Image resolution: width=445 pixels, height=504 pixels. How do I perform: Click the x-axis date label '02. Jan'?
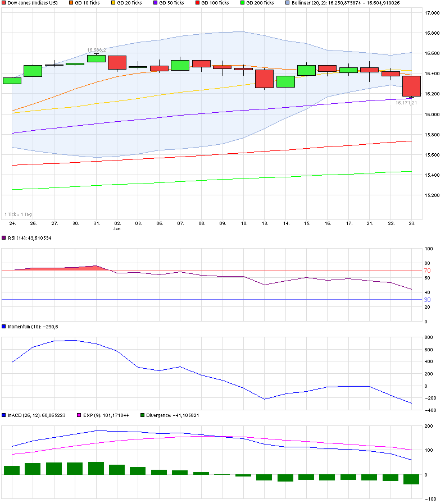tap(117, 226)
